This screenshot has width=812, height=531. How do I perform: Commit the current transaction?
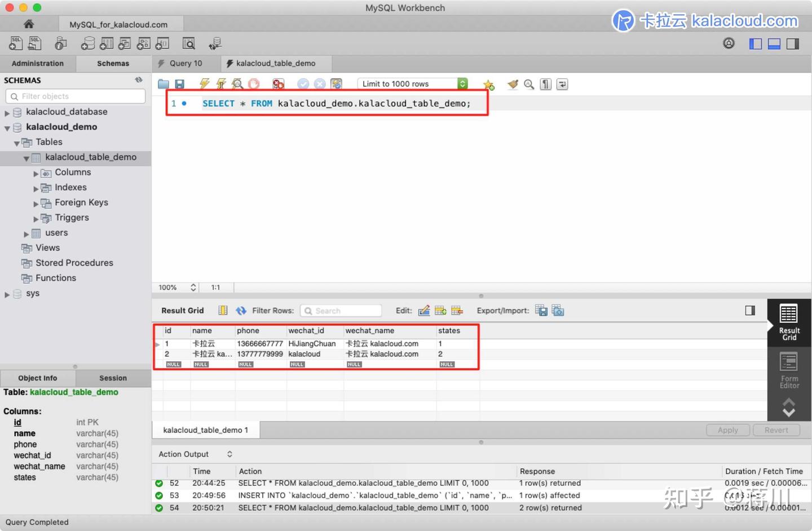pyautogui.click(x=303, y=83)
